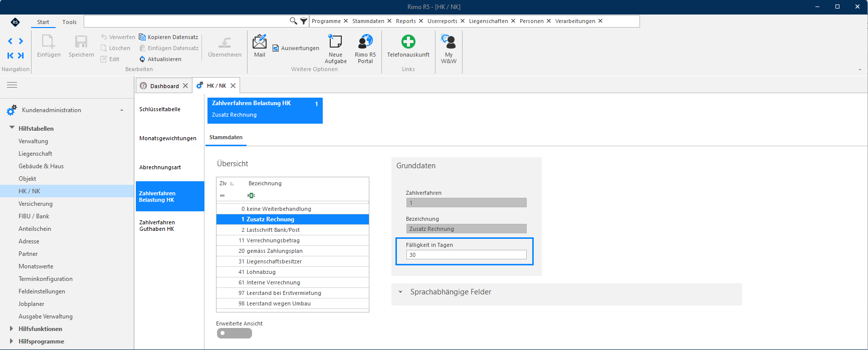Click the Aktualisieren refresh icon

click(x=142, y=59)
